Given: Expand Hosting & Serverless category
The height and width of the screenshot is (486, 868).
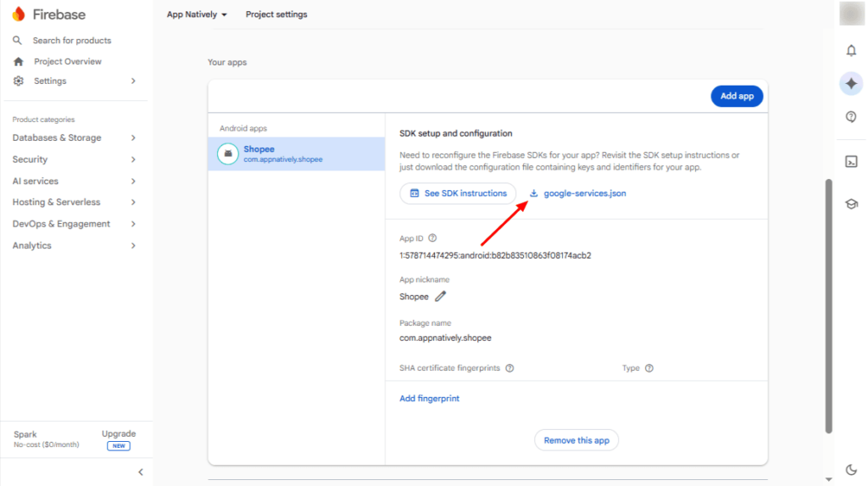Looking at the screenshot, I should click(74, 202).
